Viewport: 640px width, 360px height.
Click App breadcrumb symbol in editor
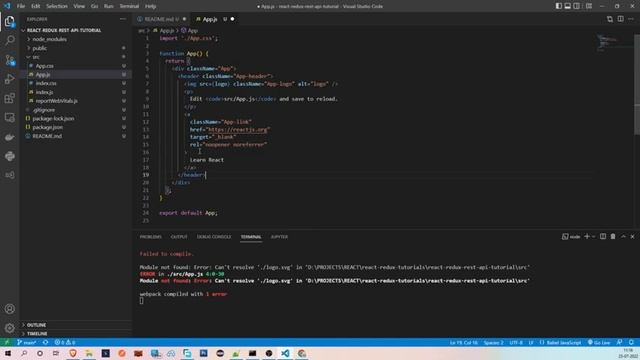tap(190, 31)
